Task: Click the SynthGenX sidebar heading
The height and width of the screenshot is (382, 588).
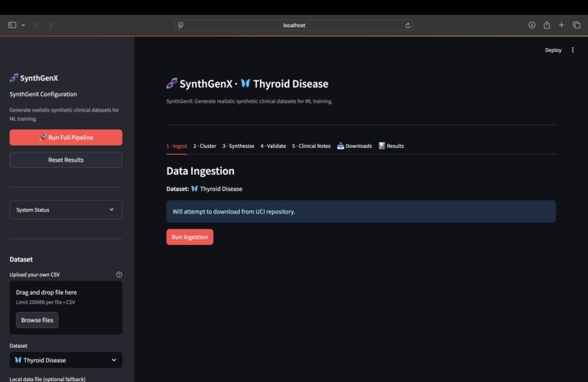Action: (x=34, y=78)
